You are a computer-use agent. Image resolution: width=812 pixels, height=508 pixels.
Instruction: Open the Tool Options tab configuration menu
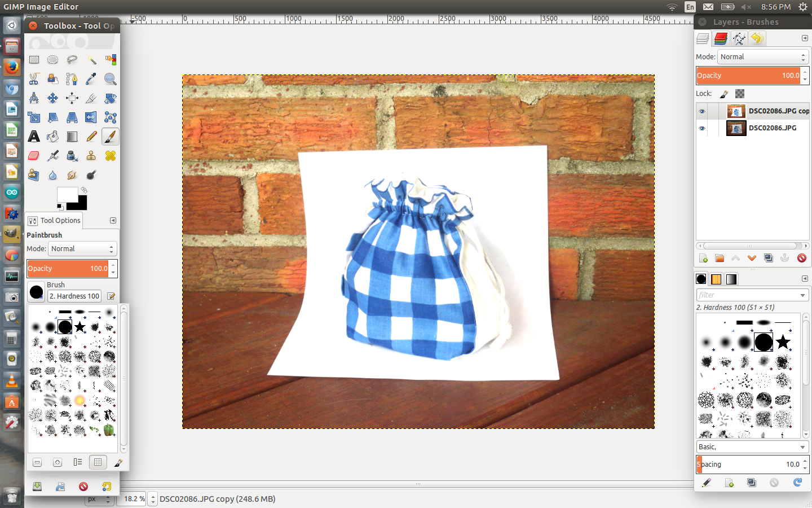(113, 221)
